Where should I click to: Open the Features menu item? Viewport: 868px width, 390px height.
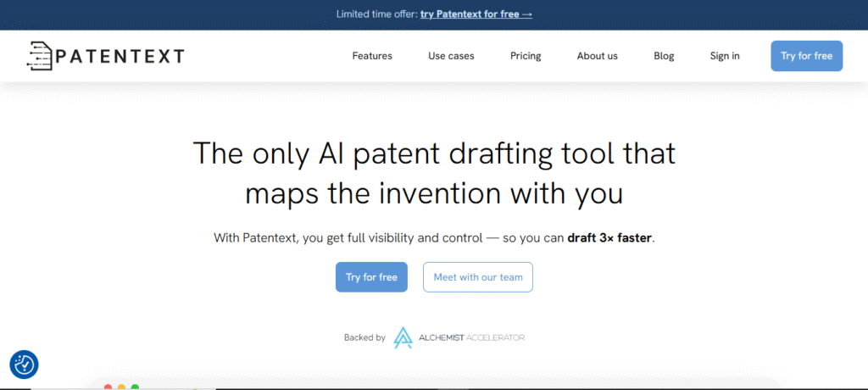(372, 56)
